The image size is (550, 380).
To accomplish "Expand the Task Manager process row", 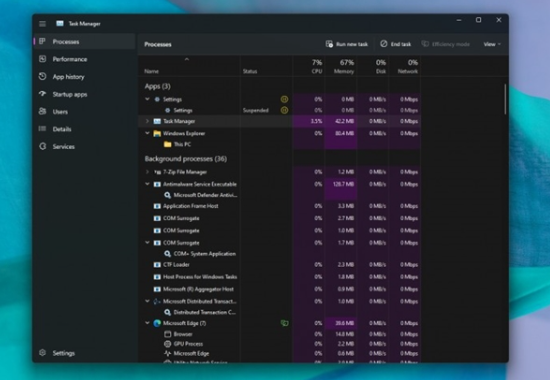I will [147, 121].
